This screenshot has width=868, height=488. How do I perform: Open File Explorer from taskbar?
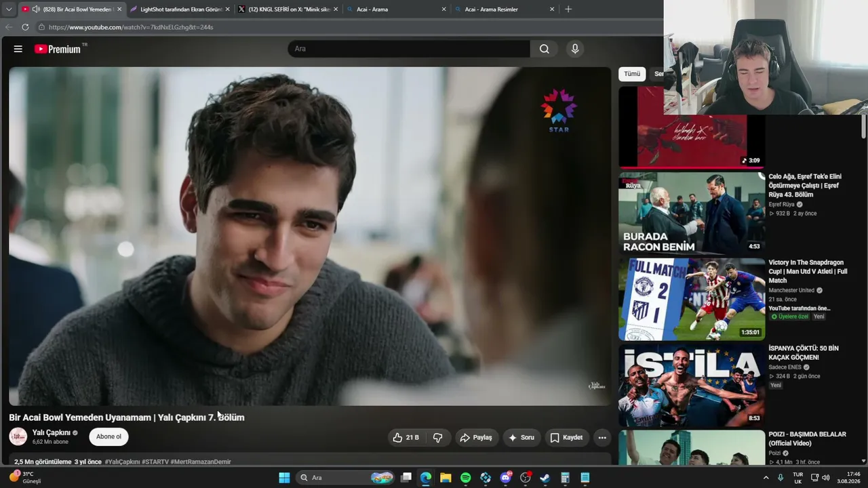[x=446, y=478]
